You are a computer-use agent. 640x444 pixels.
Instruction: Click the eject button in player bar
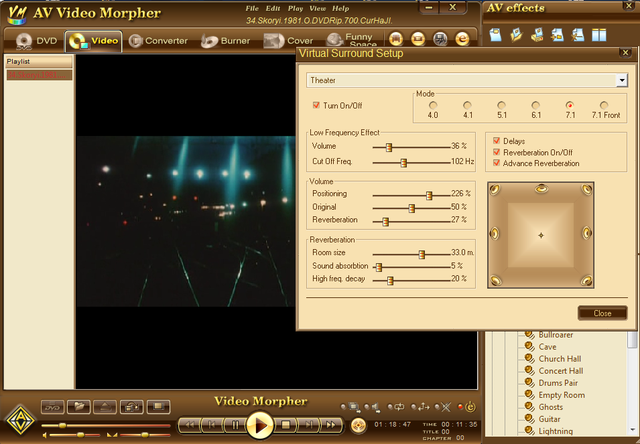[x=105, y=407]
